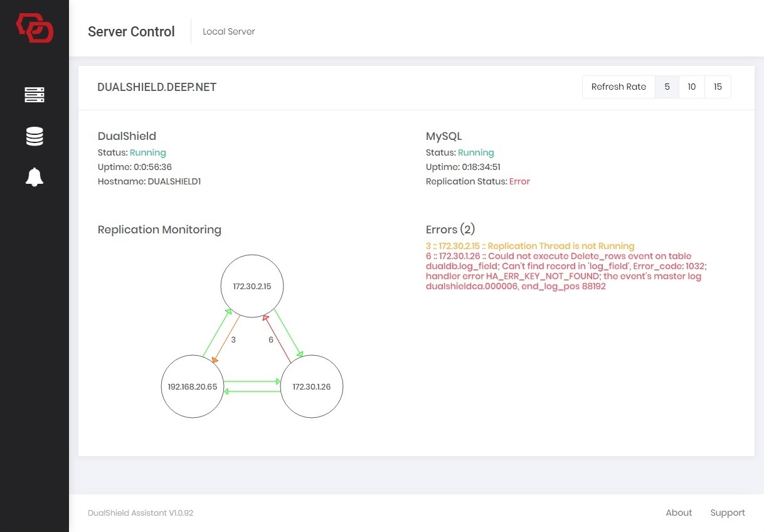Click the orange replication thread error message

point(530,246)
